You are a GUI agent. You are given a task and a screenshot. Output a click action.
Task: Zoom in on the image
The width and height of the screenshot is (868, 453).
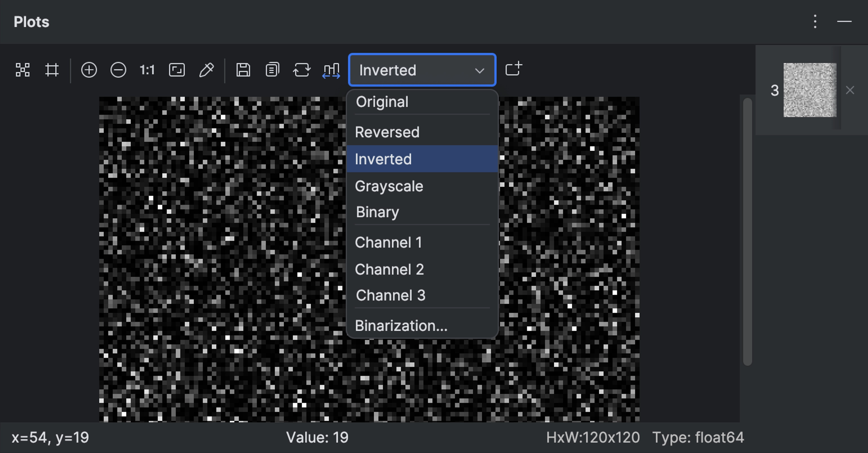89,70
